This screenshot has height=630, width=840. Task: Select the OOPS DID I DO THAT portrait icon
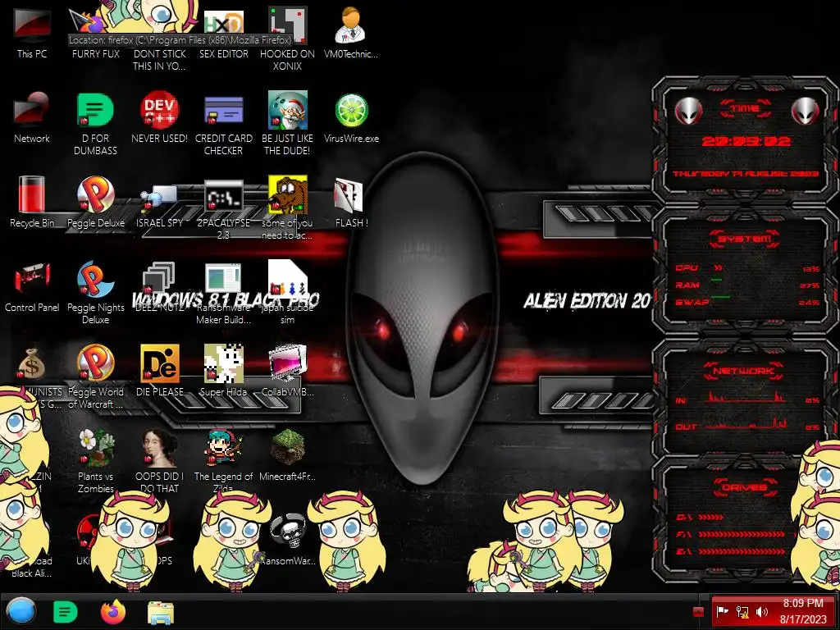159,459
